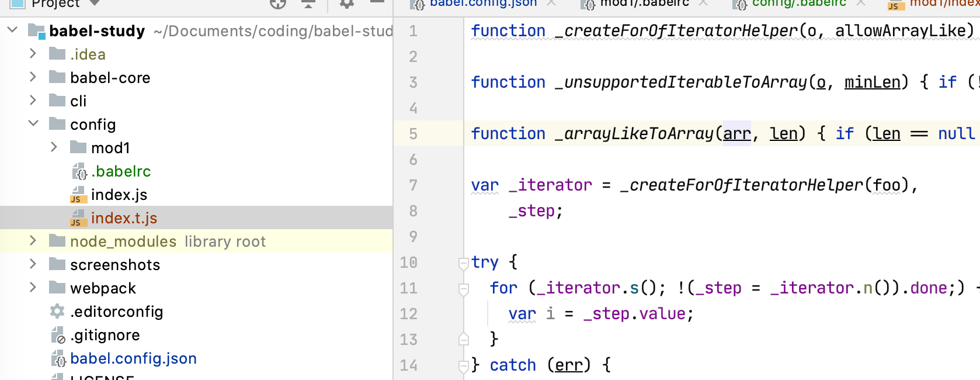The width and height of the screenshot is (980, 380).
Task: Open the Project panel gear settings
Action: 347,4
